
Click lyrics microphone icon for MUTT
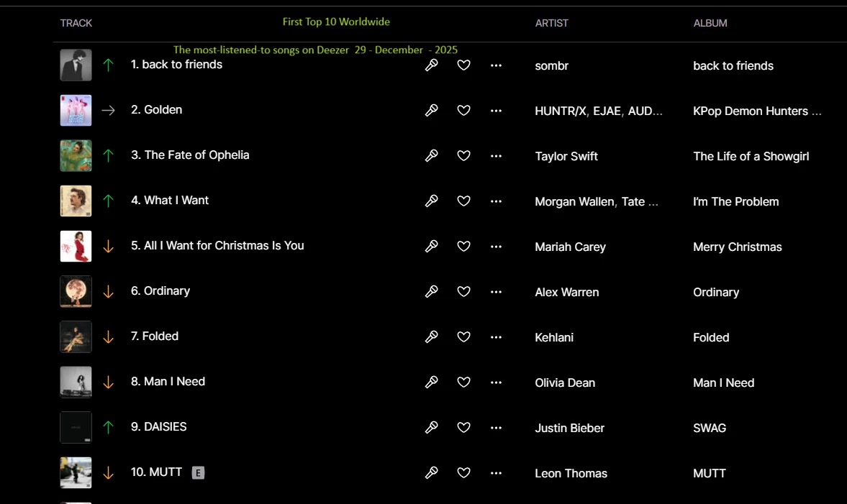coord(432,473)
